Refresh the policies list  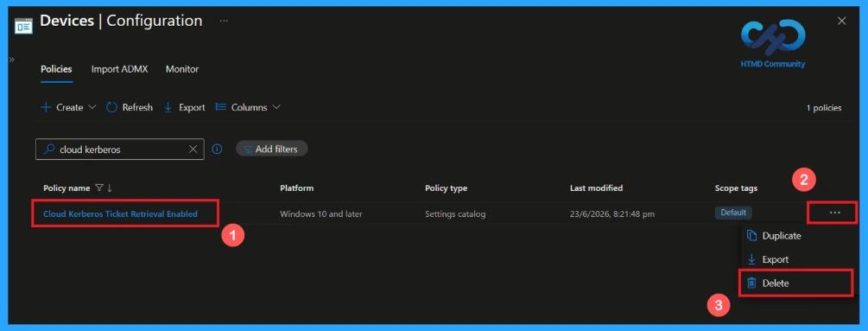pos(130,107)
